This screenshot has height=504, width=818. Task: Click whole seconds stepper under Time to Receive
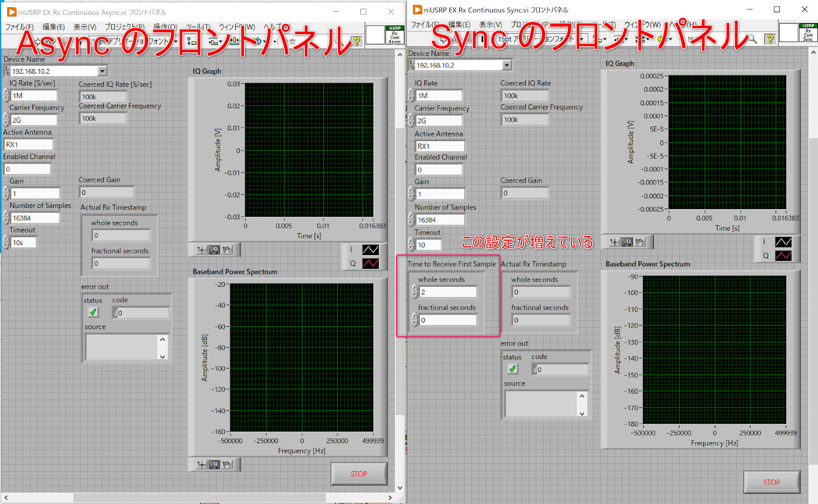[x=415, y=292]
